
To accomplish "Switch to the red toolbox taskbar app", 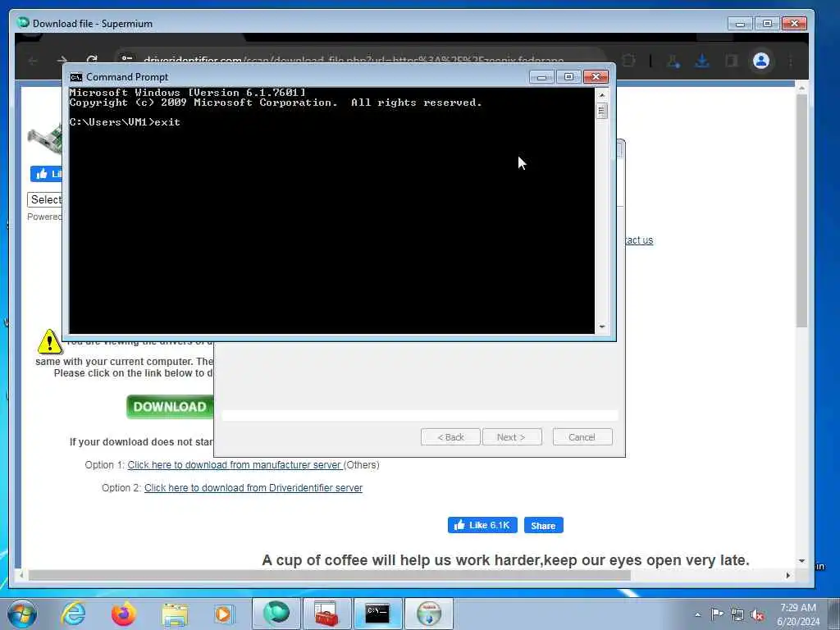I will (x=326, y=614).
